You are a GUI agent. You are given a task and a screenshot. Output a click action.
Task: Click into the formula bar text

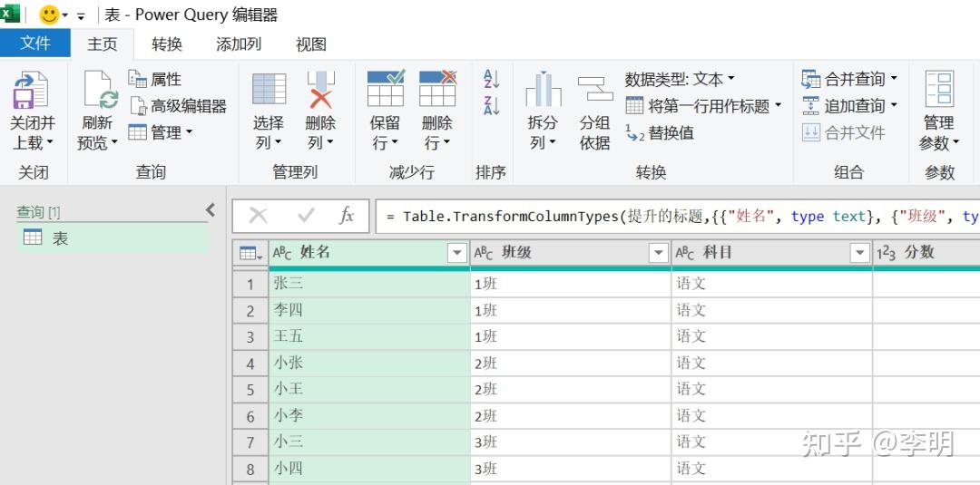(x=678, y=217)
